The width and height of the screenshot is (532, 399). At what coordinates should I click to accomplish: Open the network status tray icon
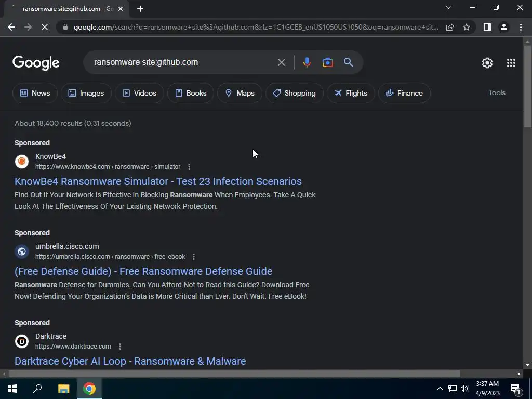(453, 389)
